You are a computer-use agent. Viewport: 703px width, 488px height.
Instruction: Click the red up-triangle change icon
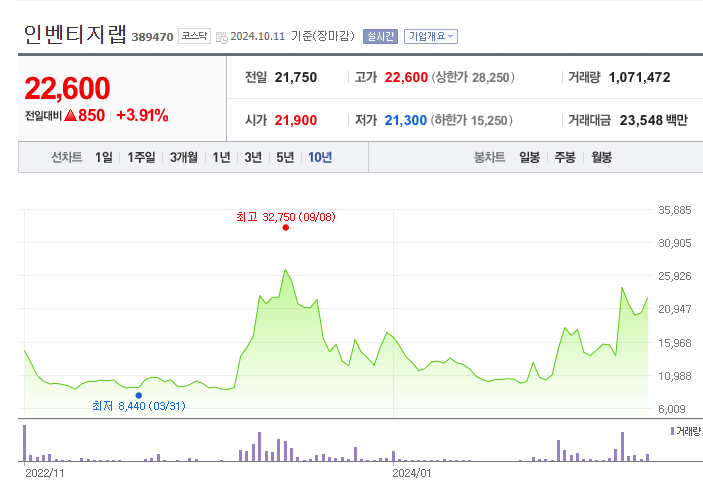click(x=70, y=115)
